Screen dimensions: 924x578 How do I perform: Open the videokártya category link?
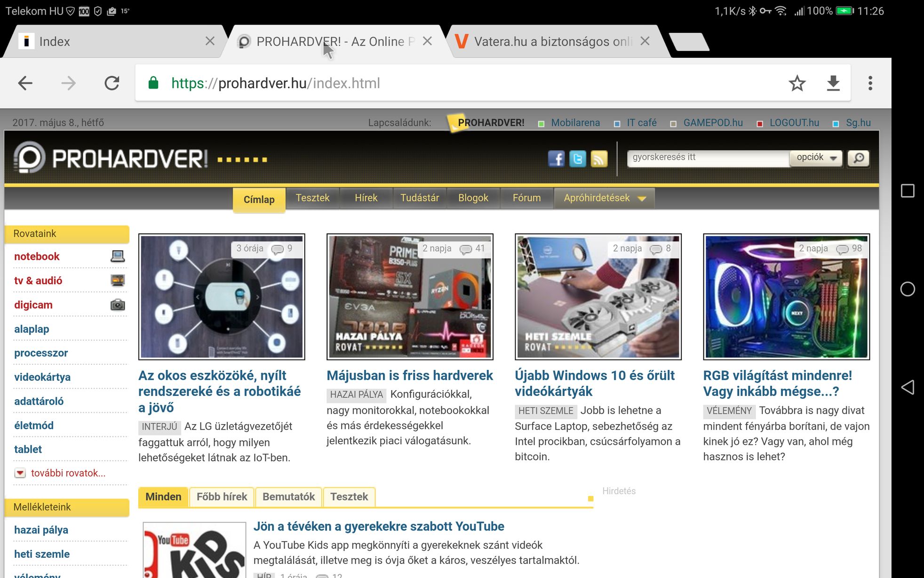click(42, 377)
